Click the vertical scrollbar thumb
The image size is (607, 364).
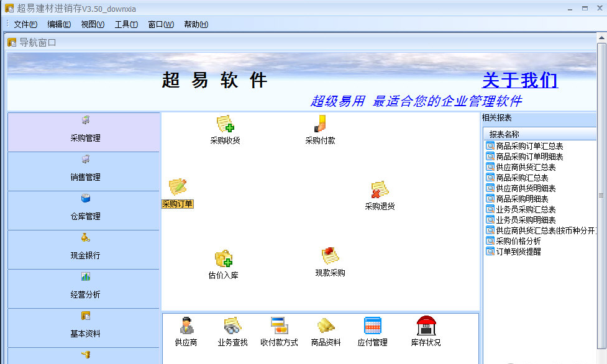tap(601, 196)
